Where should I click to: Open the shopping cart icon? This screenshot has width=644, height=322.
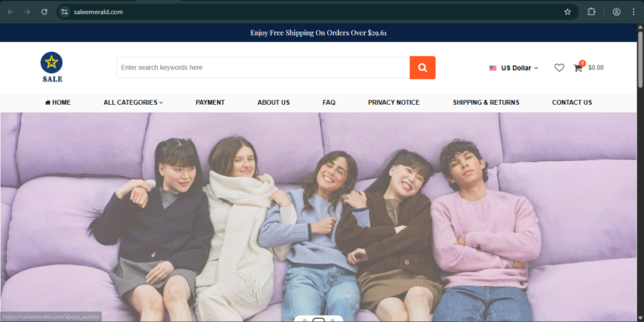click(x=578, y=68)
